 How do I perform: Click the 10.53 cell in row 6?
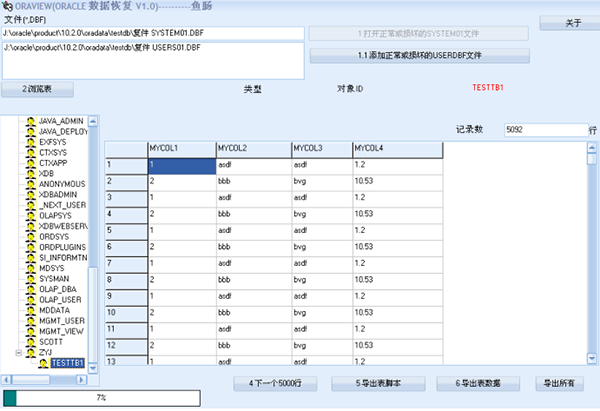click(x=398, y=248)
